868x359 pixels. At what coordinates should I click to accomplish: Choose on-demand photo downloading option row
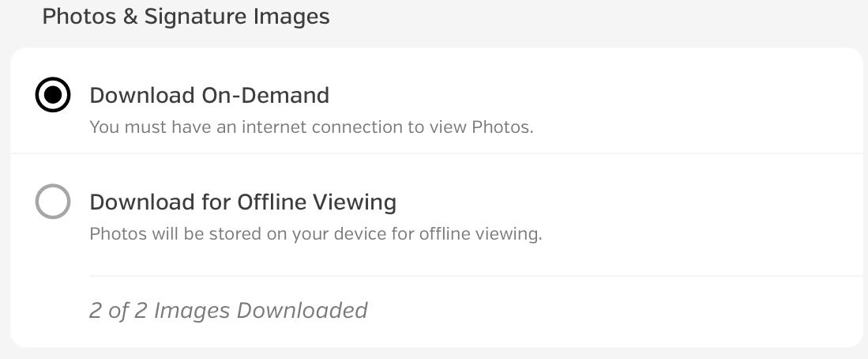(436, 101)
